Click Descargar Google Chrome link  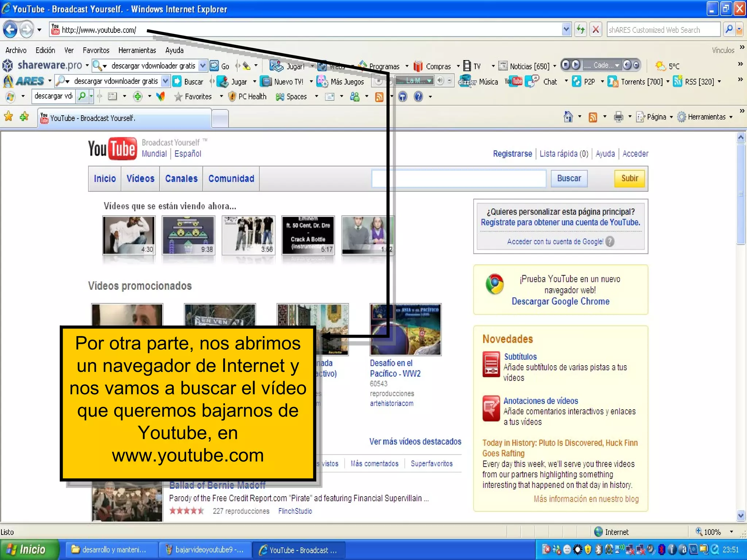[x=561, y=302]
